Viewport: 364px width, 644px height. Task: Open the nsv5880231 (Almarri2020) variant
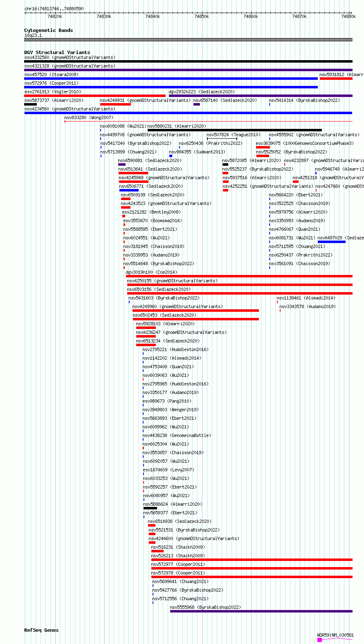tap(235, 130)
